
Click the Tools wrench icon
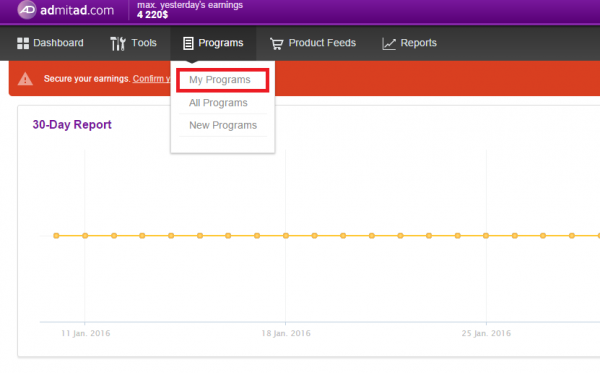click(x=118, y=44)
